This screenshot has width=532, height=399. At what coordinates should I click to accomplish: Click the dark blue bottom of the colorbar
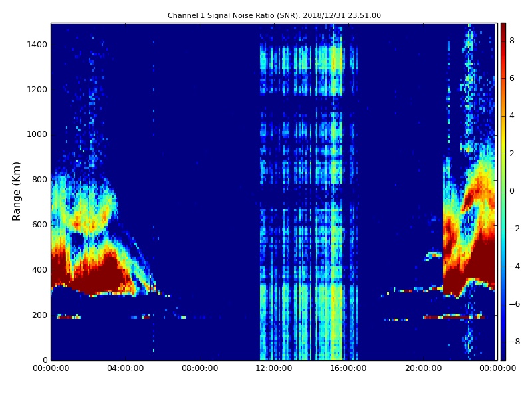click(503, 354)
